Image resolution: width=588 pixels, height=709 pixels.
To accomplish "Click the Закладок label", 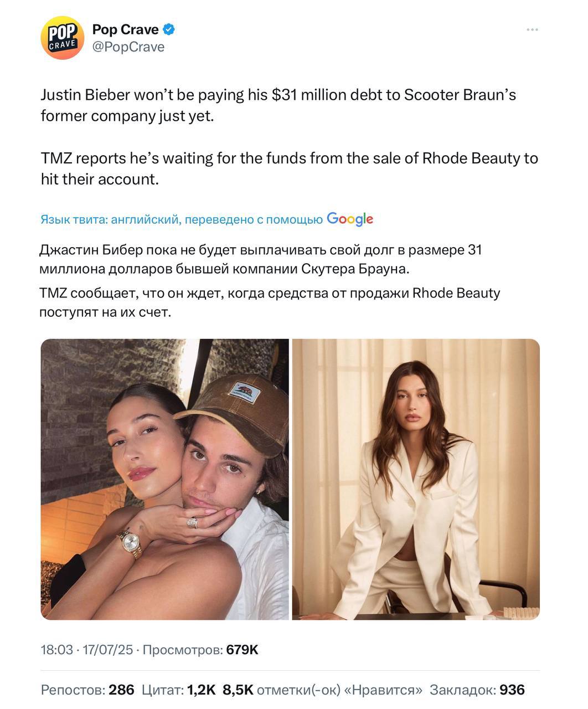I will click(x=463, y=690).
